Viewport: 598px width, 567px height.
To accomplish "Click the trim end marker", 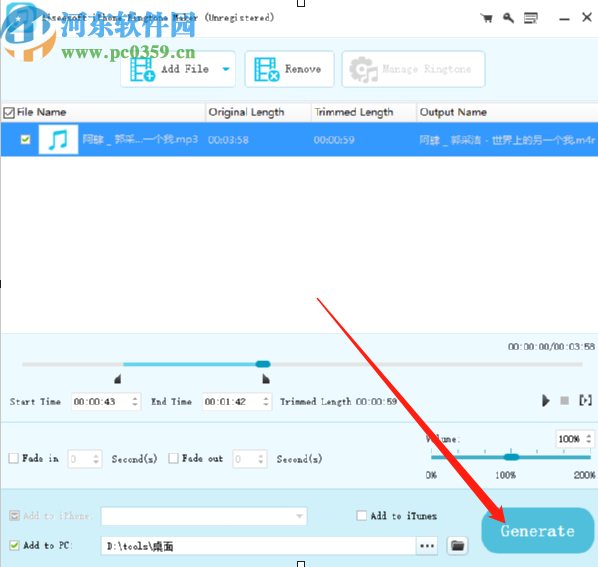I will [266, 379].
